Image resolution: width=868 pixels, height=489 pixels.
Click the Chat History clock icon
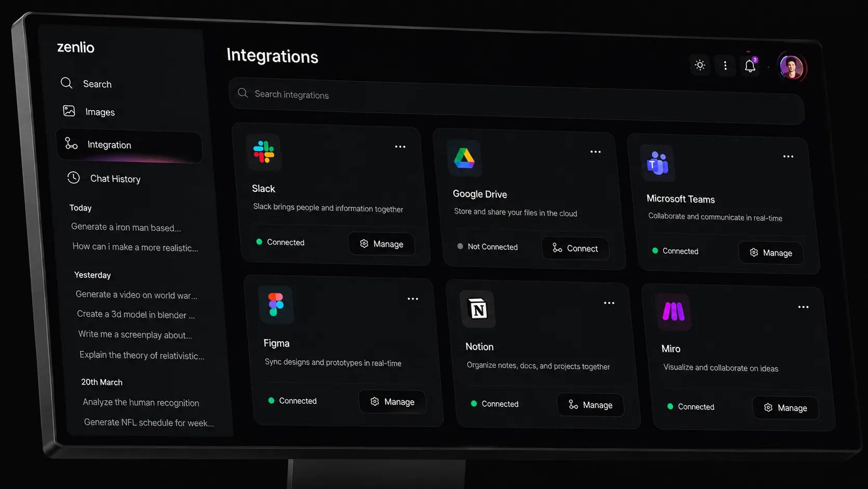pyautogui.click(x=74, y=178)
